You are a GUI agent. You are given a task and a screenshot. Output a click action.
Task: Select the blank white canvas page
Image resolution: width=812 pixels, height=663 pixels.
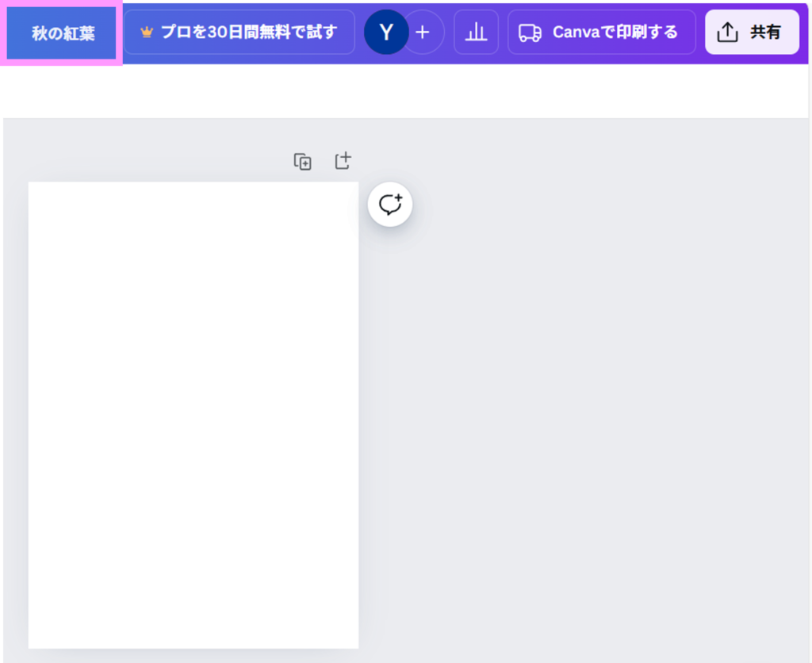coord(193,414)
